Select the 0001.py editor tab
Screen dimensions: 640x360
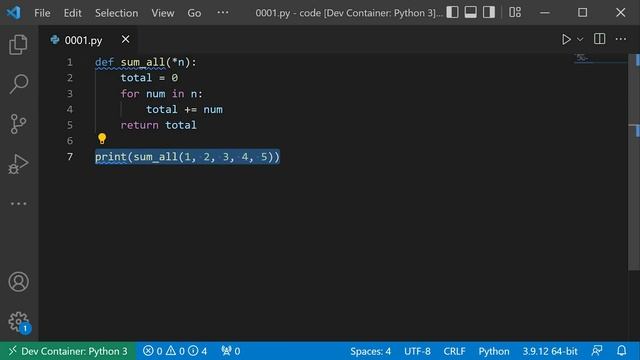(88, 40)
